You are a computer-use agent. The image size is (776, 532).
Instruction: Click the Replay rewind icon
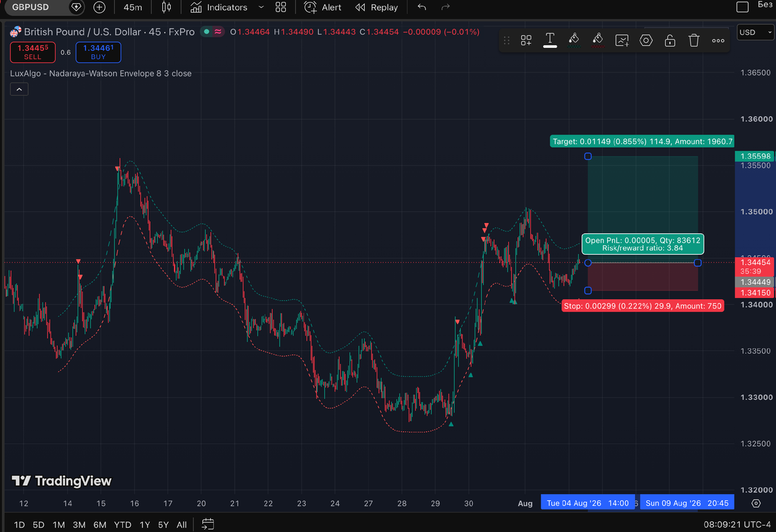click(360, 7)
